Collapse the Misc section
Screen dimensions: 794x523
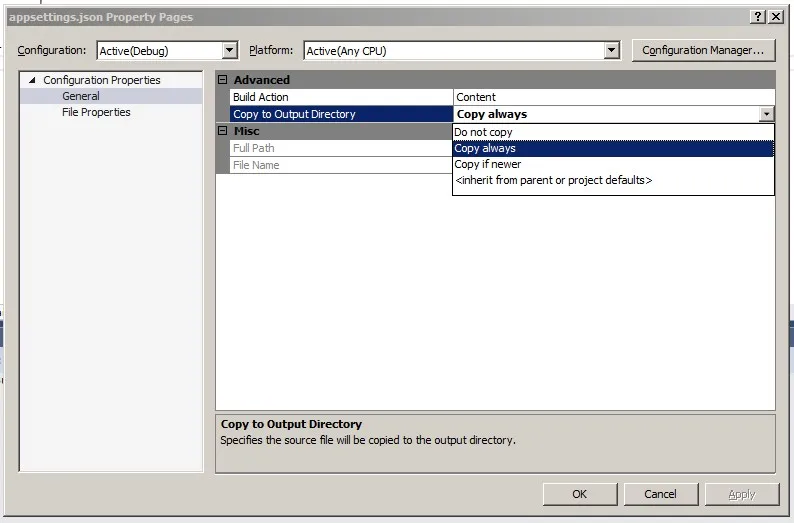click(222, 131)
